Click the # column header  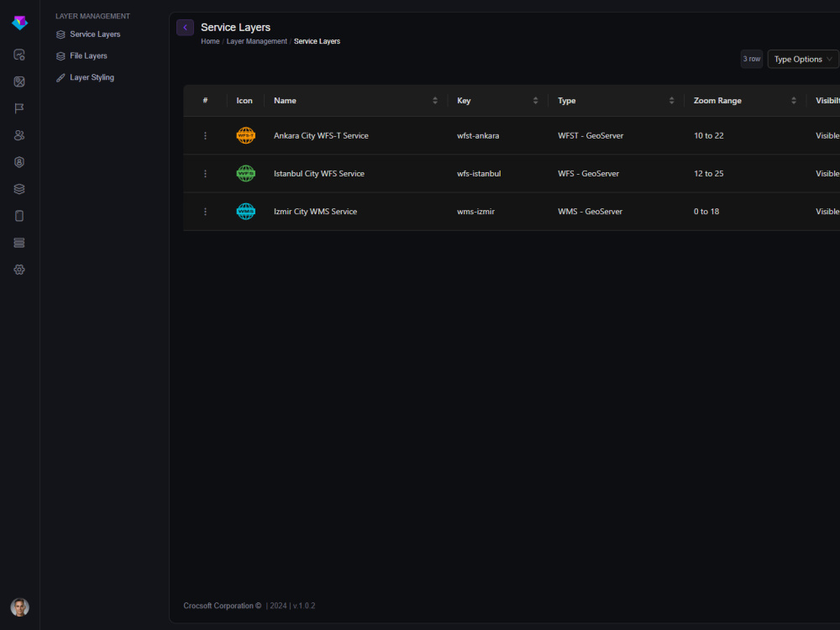pyautogui.click(x=205, y=101)
